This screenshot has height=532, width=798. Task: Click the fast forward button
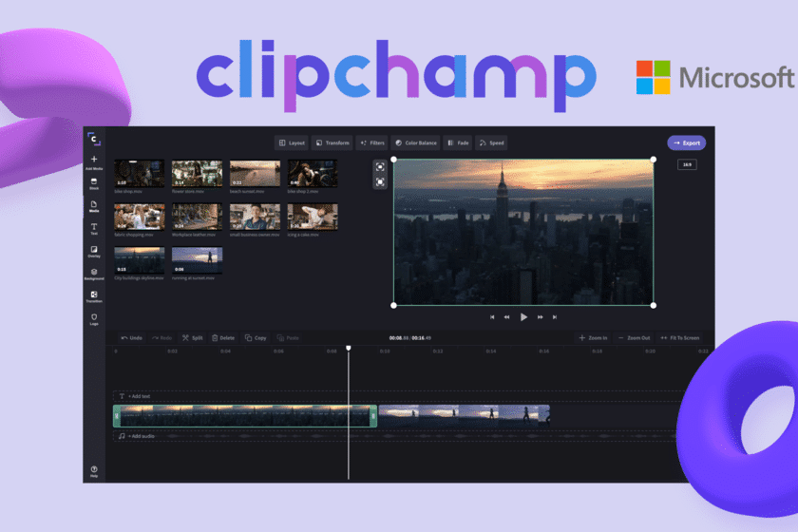coord(540,317)
